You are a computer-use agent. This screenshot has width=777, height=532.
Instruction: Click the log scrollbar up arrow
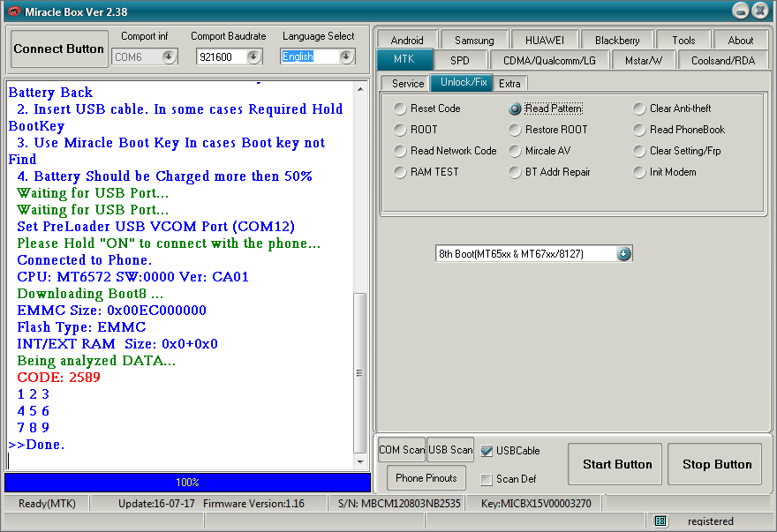click(x=360, y=90)
